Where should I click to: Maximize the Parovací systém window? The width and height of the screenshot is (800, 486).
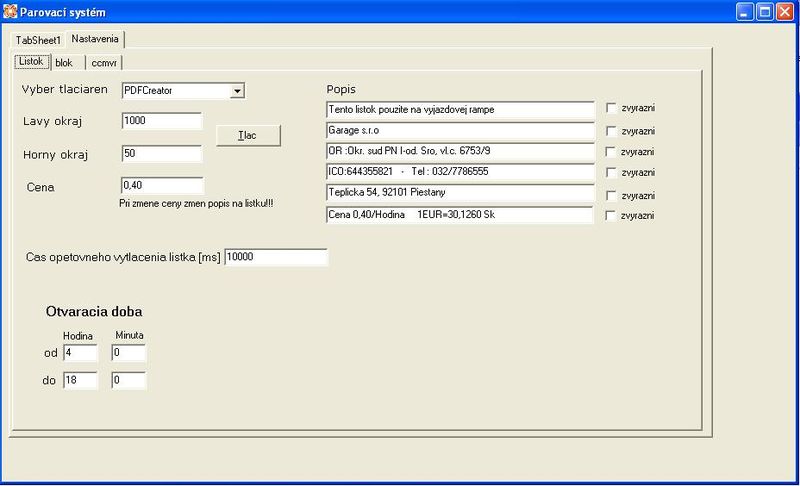click(766, 12)
